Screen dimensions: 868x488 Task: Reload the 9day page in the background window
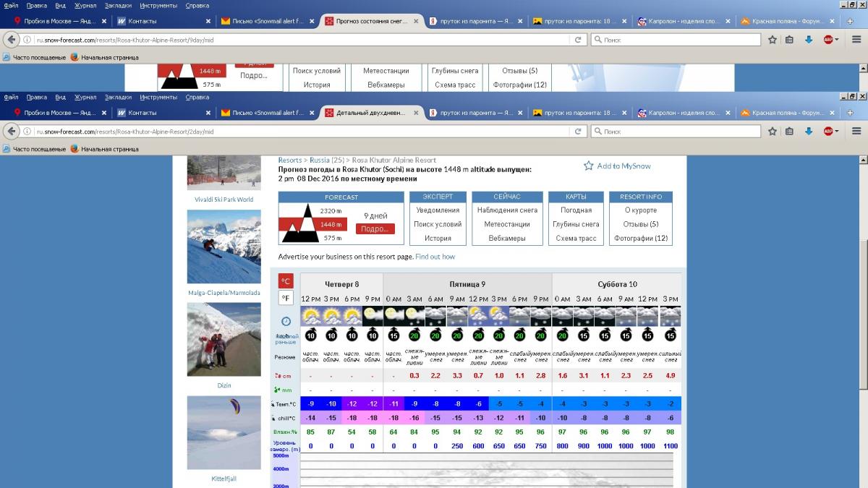pyautogui.click(x=578, y=40)
